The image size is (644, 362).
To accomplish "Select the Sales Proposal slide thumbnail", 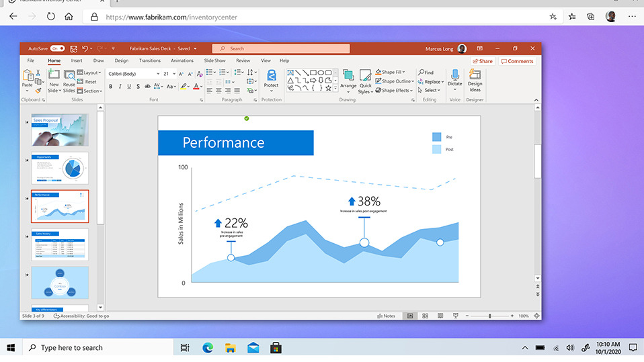I will (x=60, y=130).
